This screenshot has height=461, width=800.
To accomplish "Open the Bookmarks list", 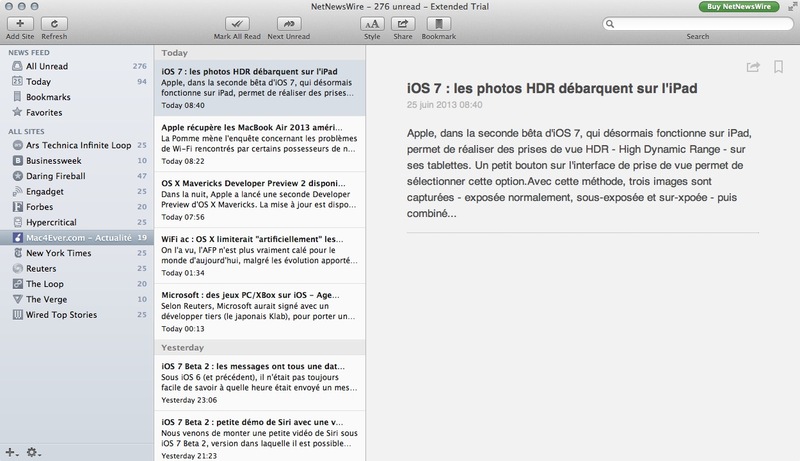I will click(77, 97).
